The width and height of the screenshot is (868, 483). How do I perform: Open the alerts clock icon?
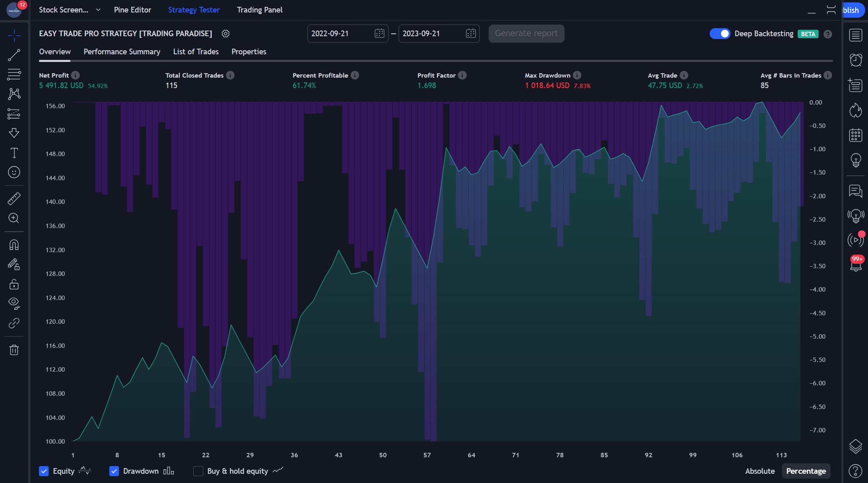[x=856, y=60]
